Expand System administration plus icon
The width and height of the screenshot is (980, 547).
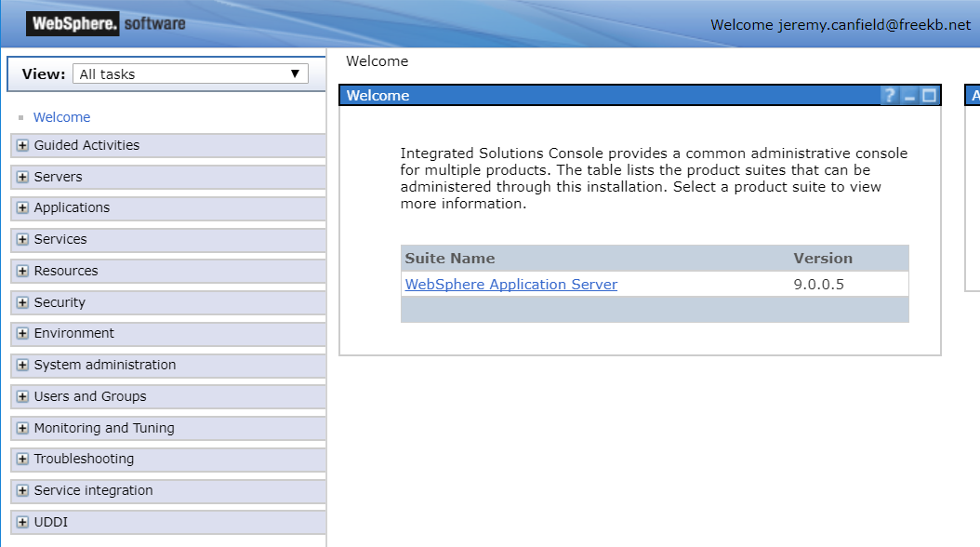[22, 365]
